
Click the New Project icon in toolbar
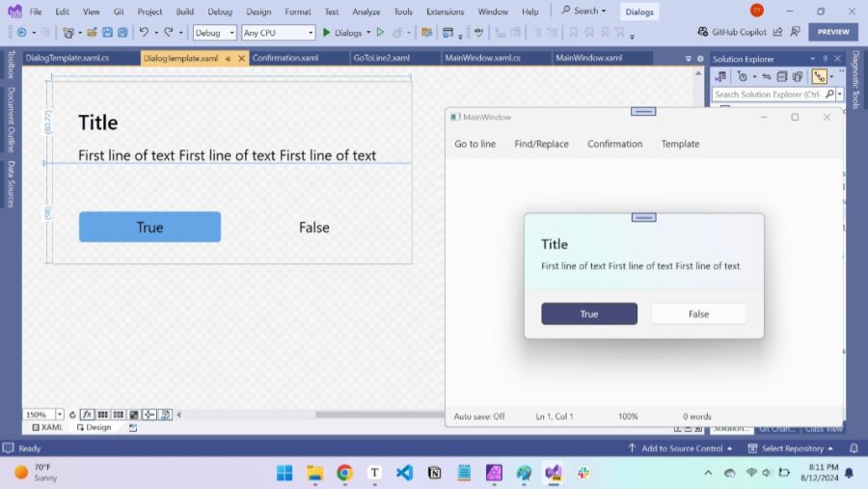68,33
